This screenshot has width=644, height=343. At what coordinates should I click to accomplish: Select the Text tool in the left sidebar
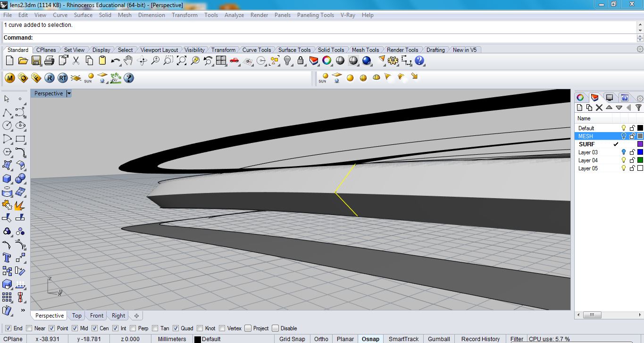click(x=7, y=258)
